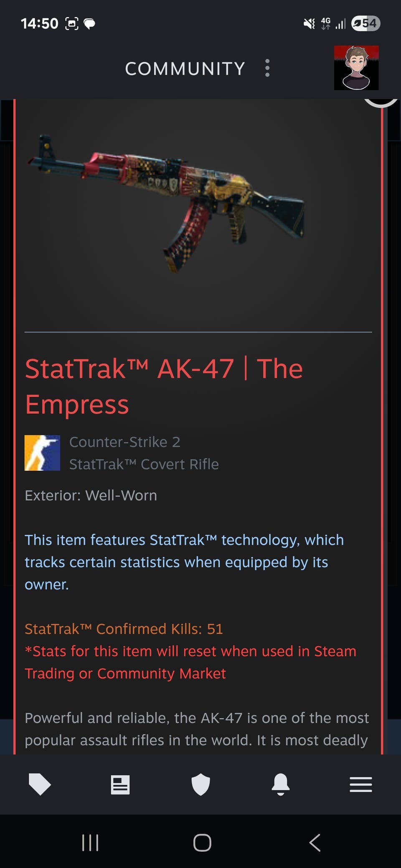Image resolution: width=401 pixels, height=868 pixels.
Task: Open the three-dot menu beside COMMUNITY
Action: [267, 68]
